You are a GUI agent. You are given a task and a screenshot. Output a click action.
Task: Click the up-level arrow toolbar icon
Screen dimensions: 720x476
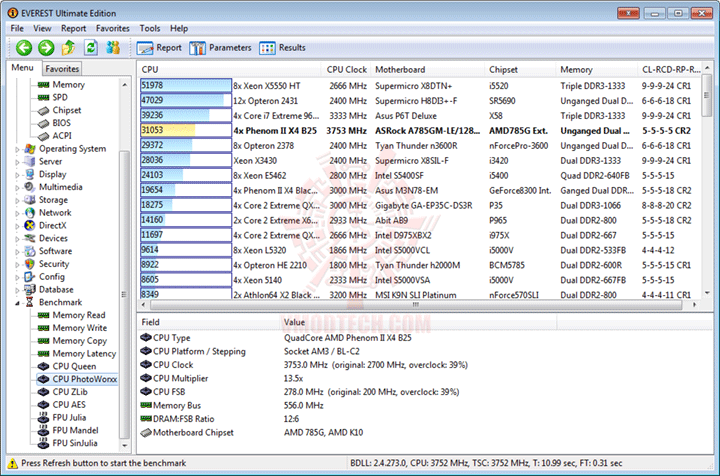(x=68, y=47)
